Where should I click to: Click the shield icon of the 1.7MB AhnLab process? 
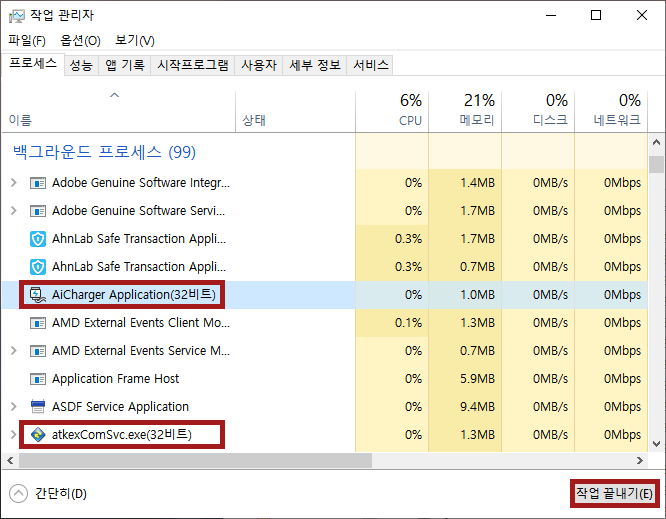click(38, 239)
